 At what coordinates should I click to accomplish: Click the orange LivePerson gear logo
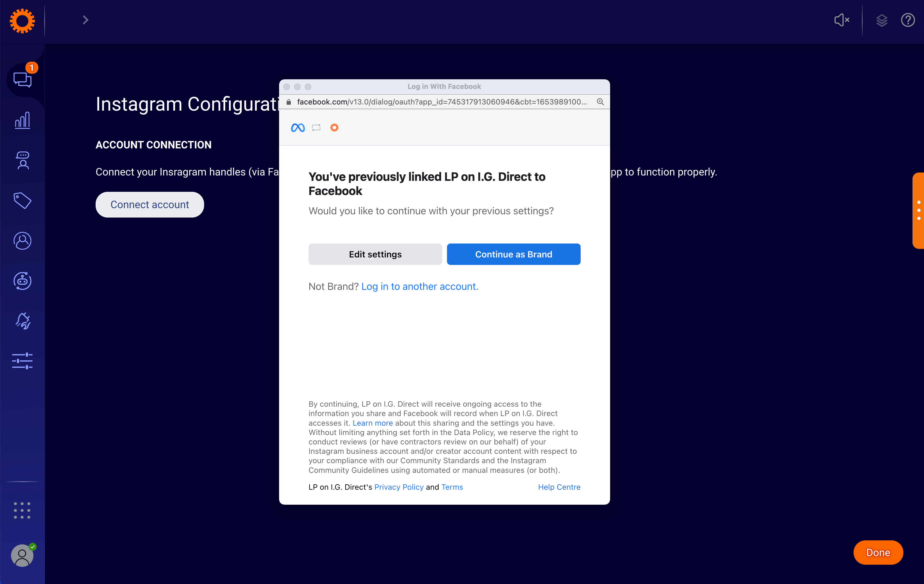[x=22, y=21]
